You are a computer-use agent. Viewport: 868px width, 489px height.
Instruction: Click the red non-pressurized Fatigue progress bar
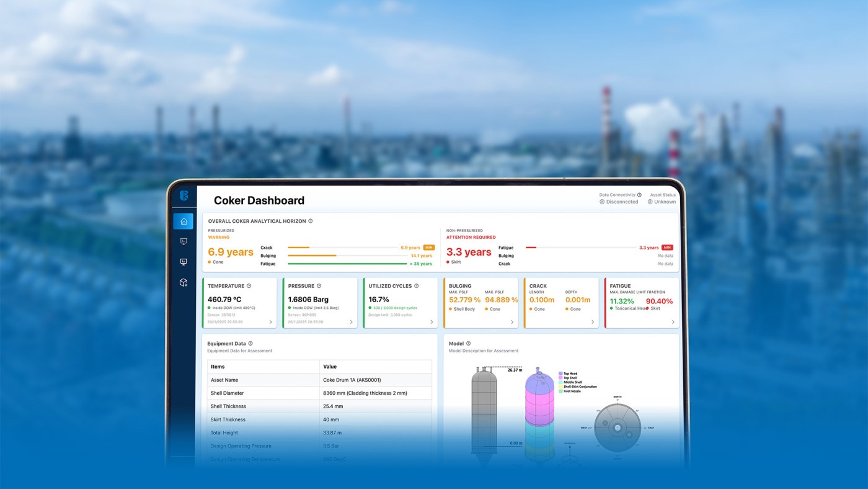[581, 248]
